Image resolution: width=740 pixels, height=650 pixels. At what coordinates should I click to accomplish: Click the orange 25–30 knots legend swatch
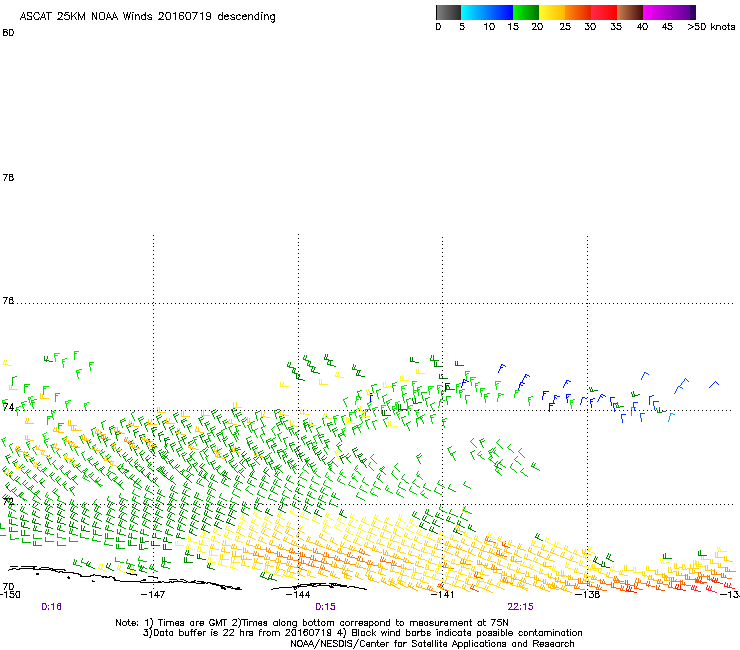point(578,12)
